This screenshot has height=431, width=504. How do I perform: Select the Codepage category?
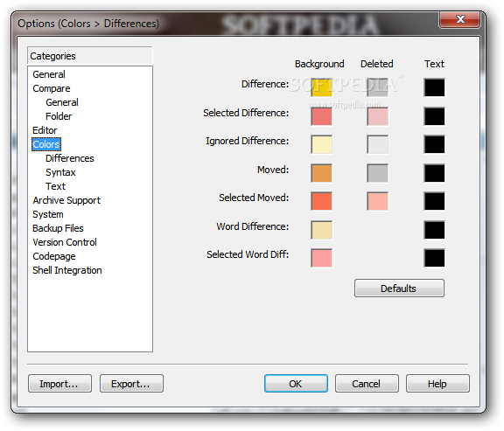point(54,256)
